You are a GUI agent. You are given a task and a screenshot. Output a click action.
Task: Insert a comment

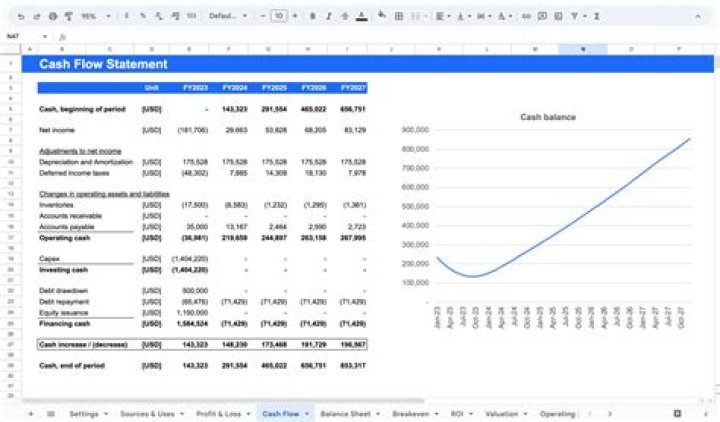(542, 16)
